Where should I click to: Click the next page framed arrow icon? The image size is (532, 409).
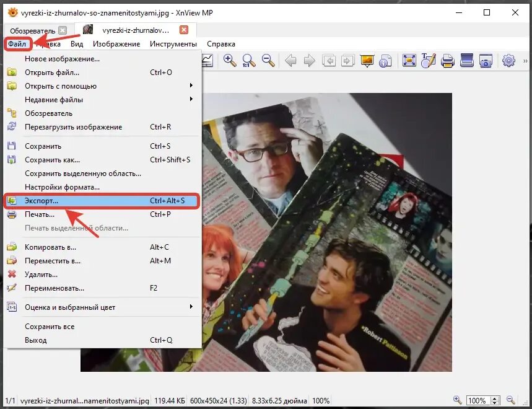tap(348, 61)
